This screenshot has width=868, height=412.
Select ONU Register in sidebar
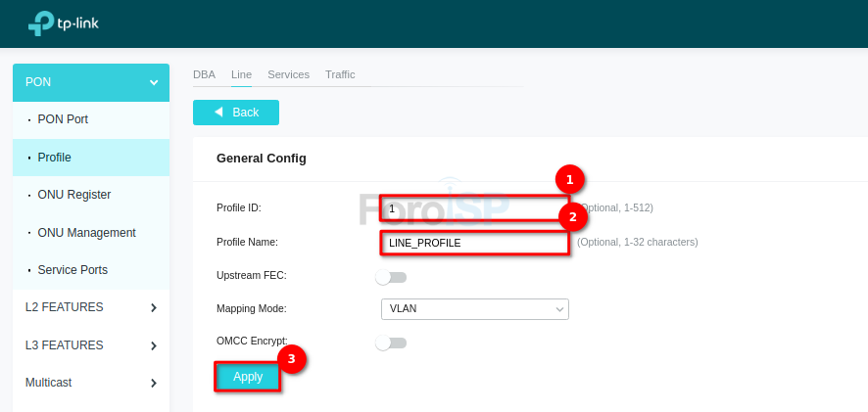pyautogui.click(x=73, y=195)
